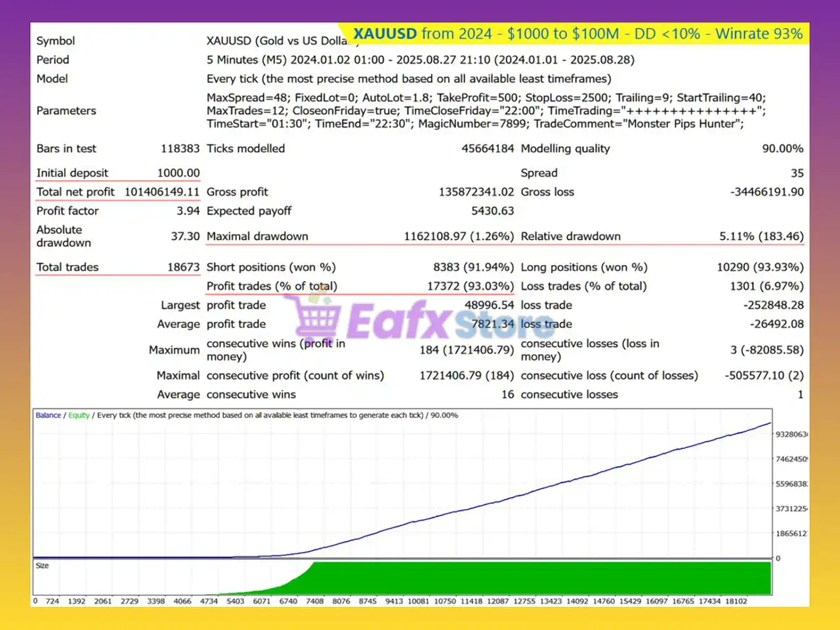
Task: Click the 9413 tick on the x-axis
Action: tap(394, 601)
